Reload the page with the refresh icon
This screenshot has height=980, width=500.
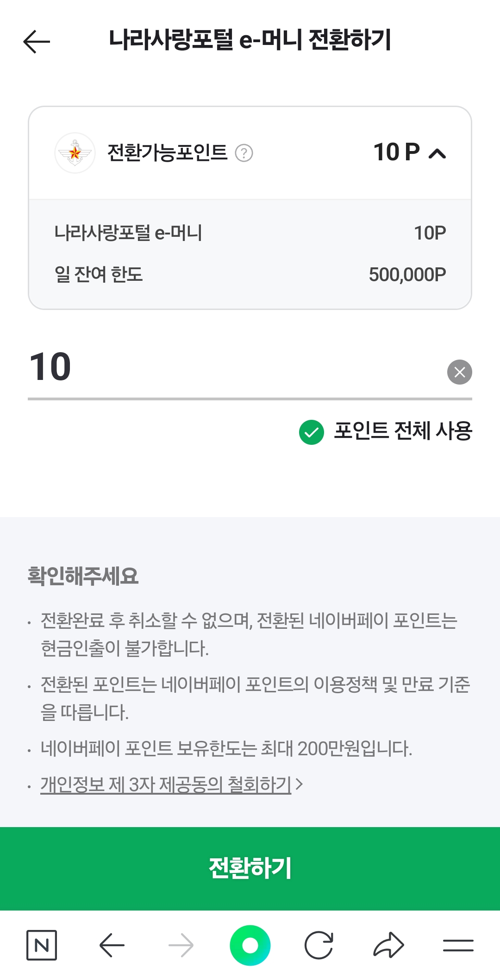point(319,945)
